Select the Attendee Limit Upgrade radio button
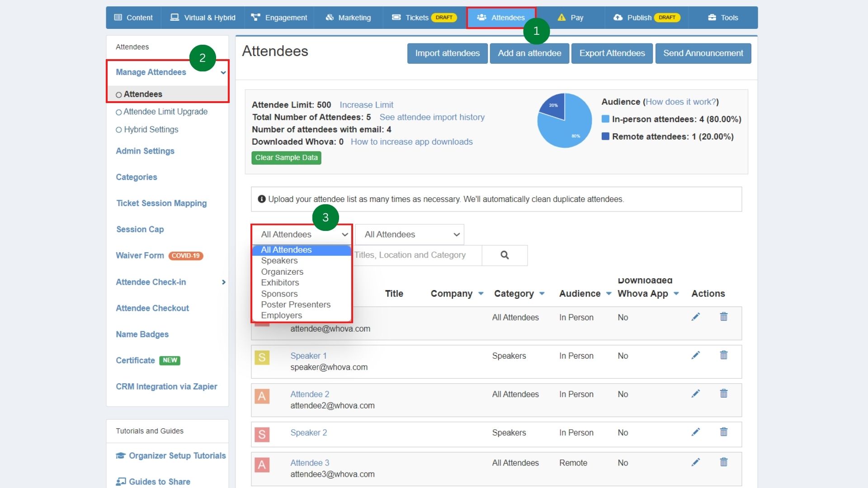The width and height of the screenshot is (868, 488). tap(119, 112)
